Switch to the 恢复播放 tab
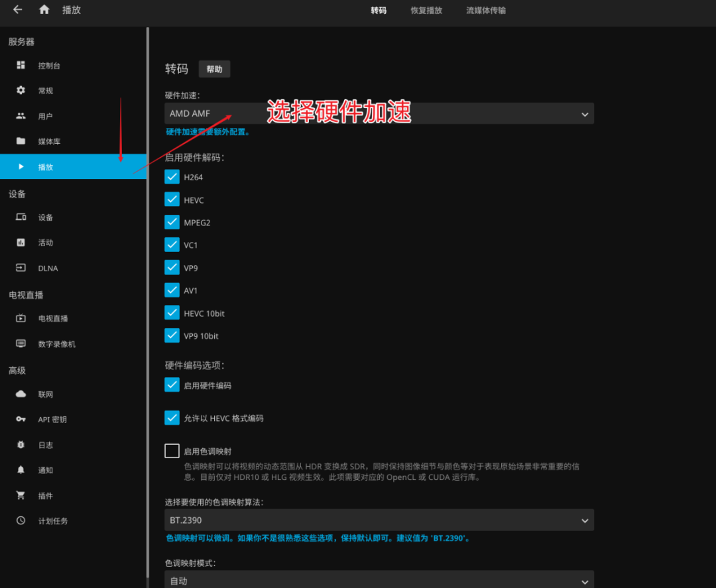Screen dimensions: 716x588 pos(426,10)
